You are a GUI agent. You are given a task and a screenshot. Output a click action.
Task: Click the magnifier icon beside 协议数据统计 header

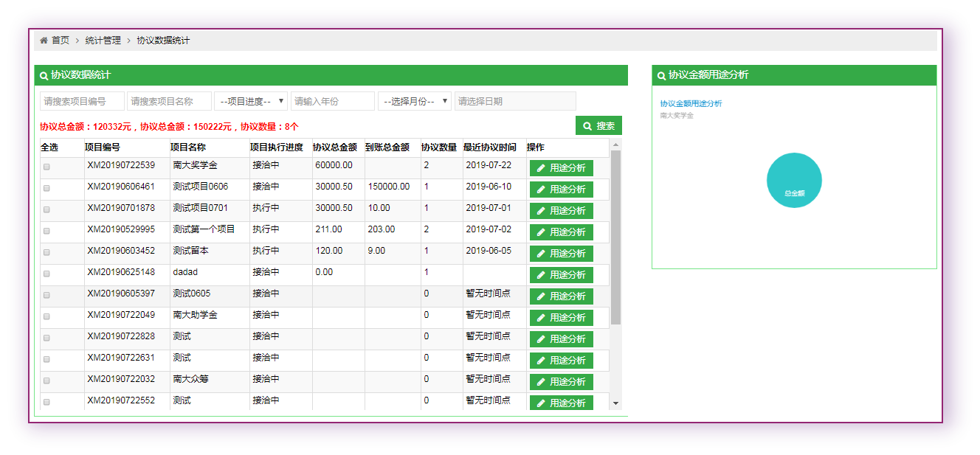point(44,75)
